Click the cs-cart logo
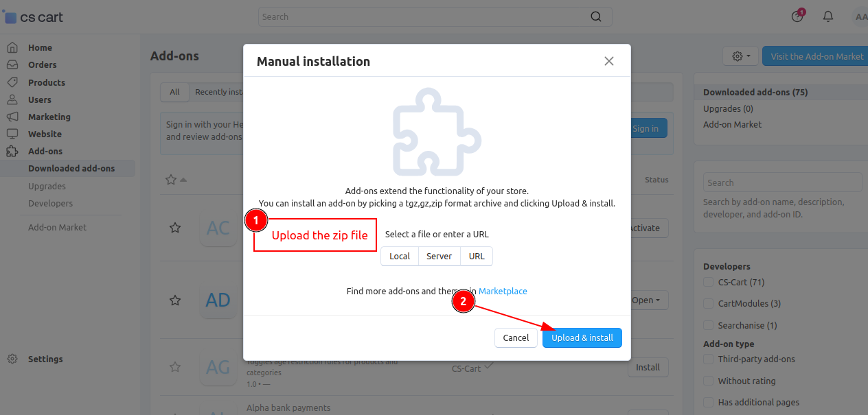The width and height of the screenshot is (868, 415). point(33,16)
